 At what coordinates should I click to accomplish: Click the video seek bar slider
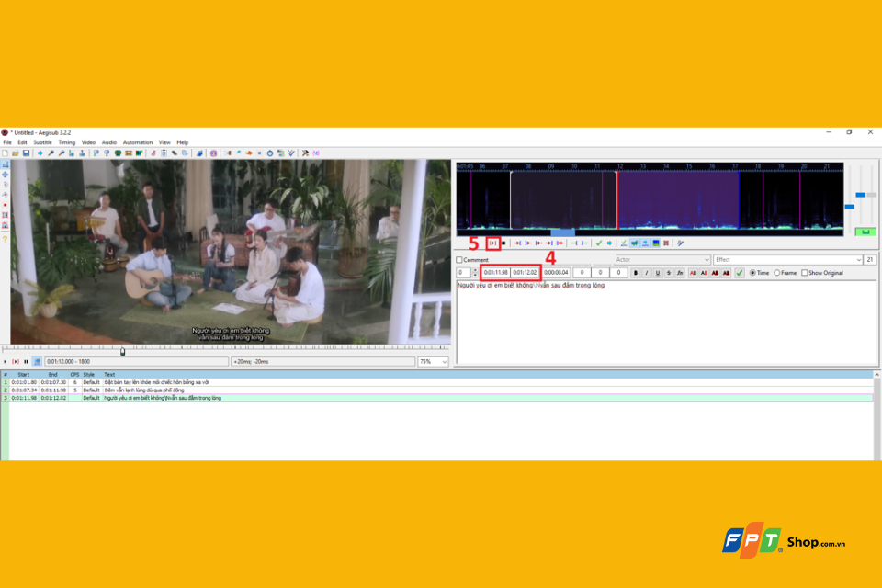122,351
